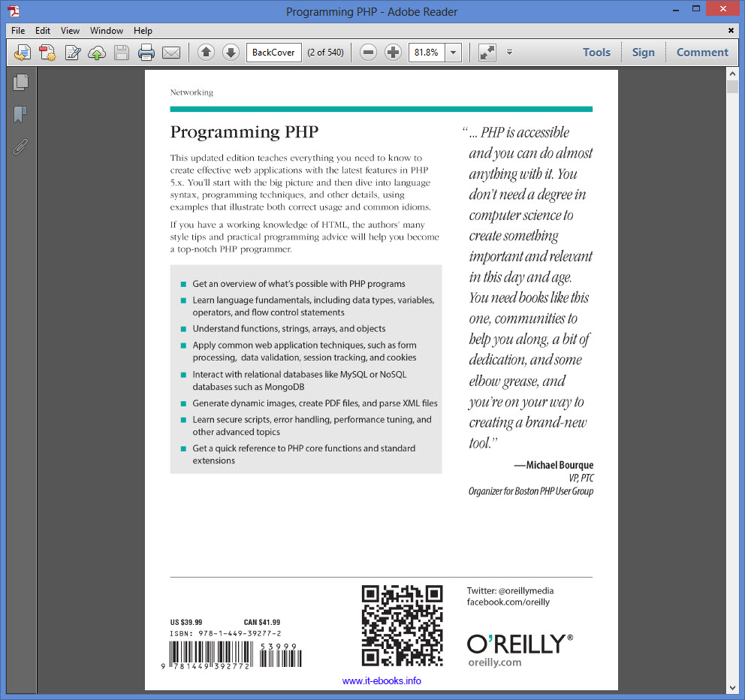Open the Window menu

[107, 30]
